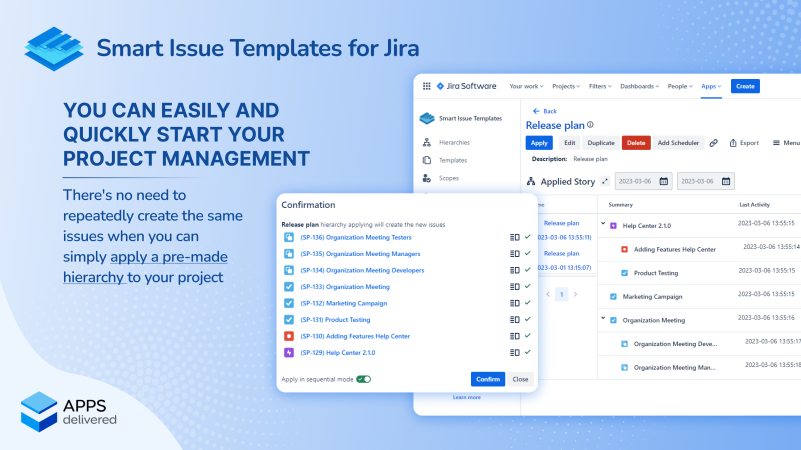
Task: Click the Scopes sidebar icon
Action: click(x=427, y=178)
